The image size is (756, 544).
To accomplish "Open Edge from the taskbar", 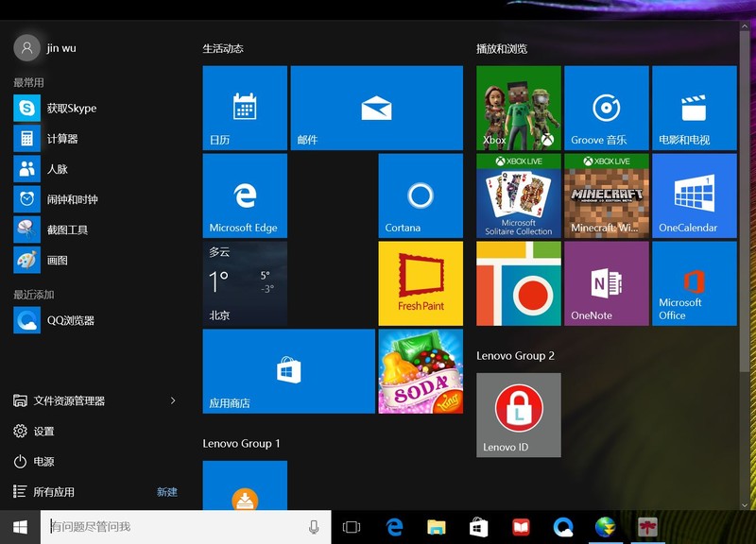I will (x=394, y=527).
